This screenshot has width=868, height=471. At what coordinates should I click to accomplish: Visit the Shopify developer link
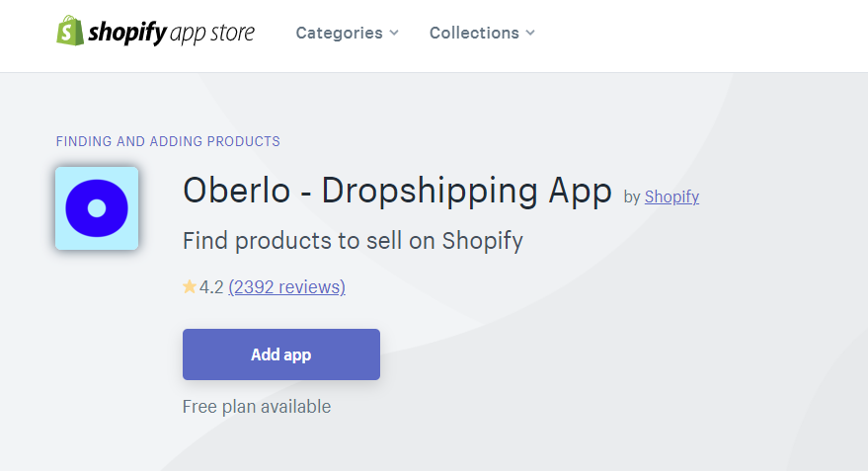671,196
